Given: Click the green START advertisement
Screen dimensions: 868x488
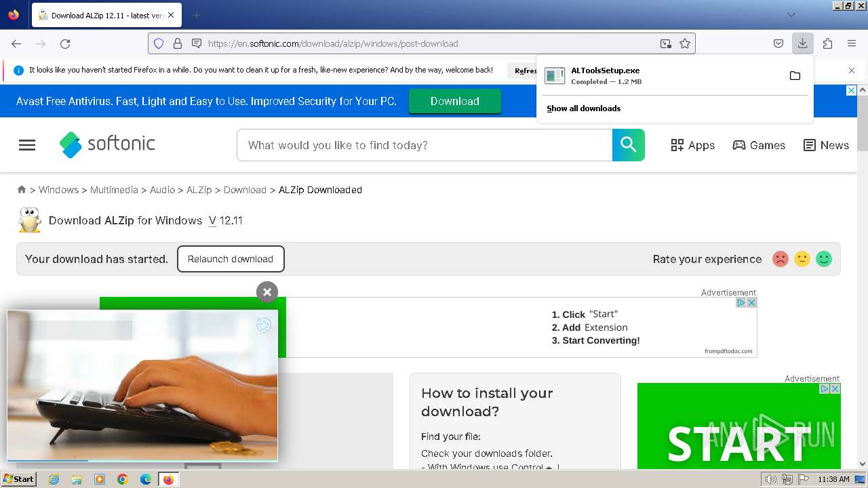Looking at the screenshot, I should point(739,426).
